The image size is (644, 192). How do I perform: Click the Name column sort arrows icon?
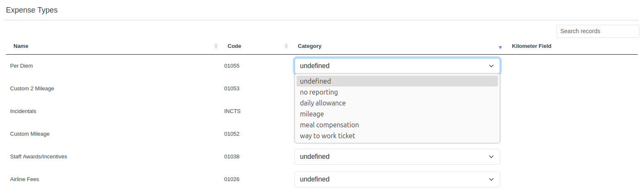(216, 46)
